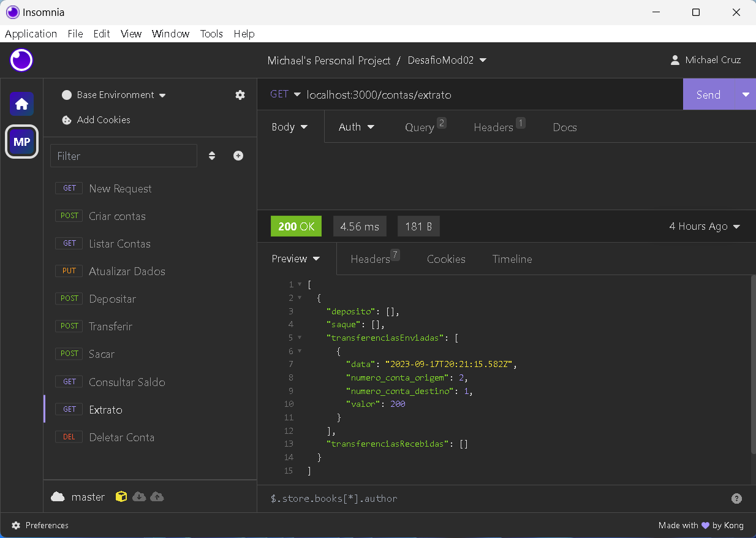Click the Filter requests input field
Image resolution: width=756 pixels, height=538 pixels.
(x=123, y=156)
